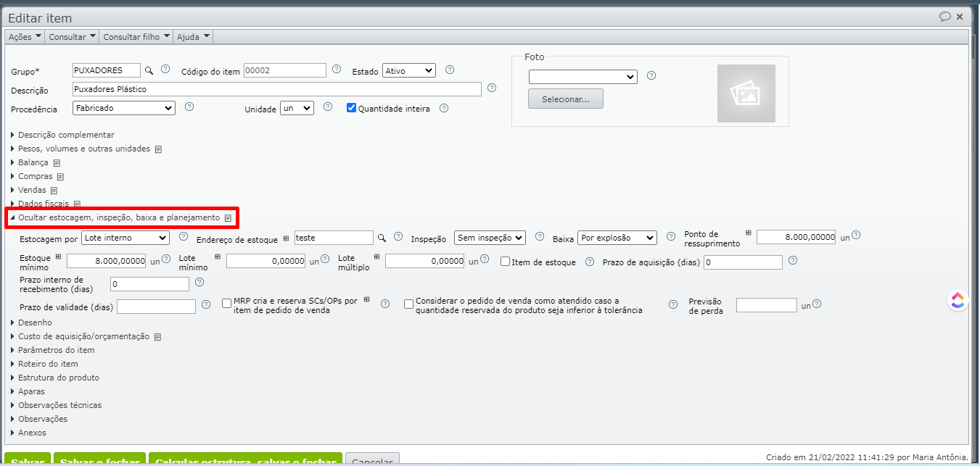Open the Ajuda menu
The image size is (980, 466).
193,36
